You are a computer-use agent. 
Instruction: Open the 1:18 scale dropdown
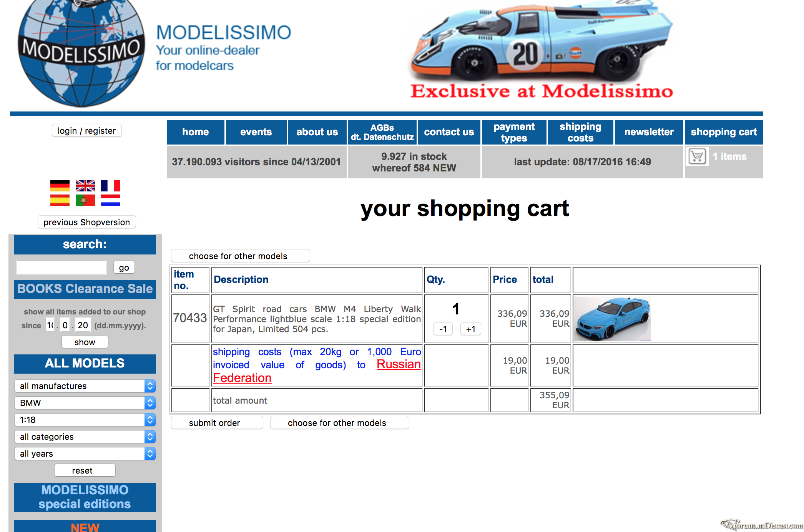click(x=85, y=420)
